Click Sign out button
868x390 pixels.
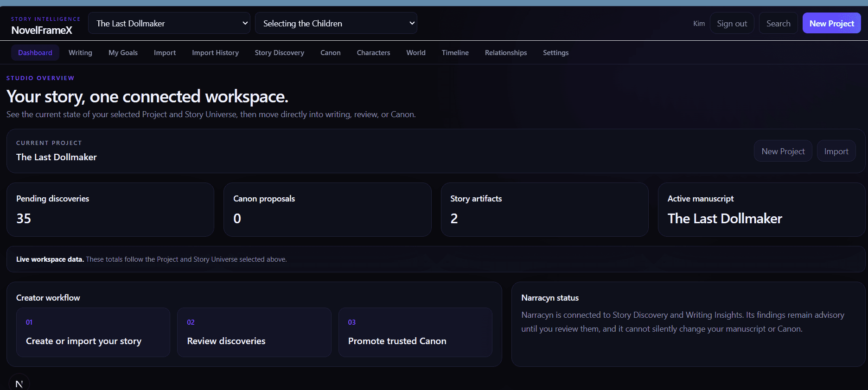732,23
